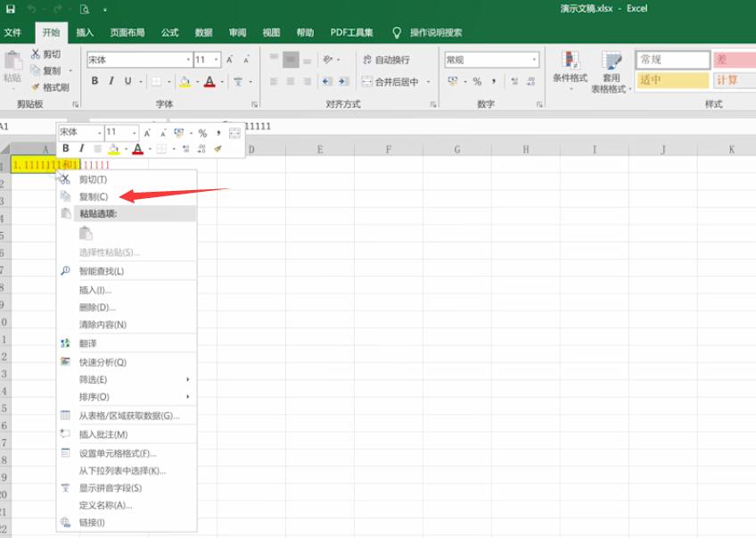Click the ribbon Cut scissors button
This screenshot has width=756, height=538.
(x=45, y=54)
